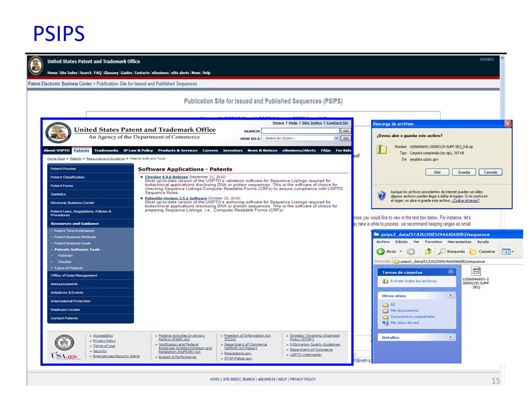Click the ¿Cuál es el riesgo? link
Image resolution: width=532 pixels, height=399 pixels.
[465, 201]
